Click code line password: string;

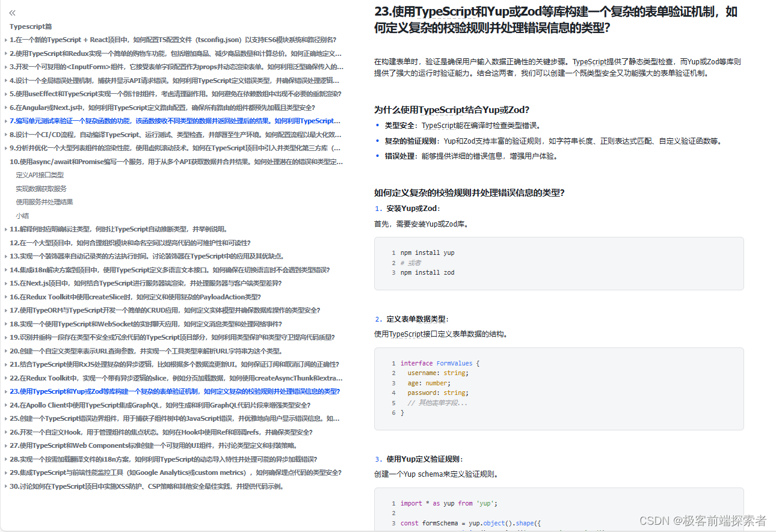(x=437, y=393)
